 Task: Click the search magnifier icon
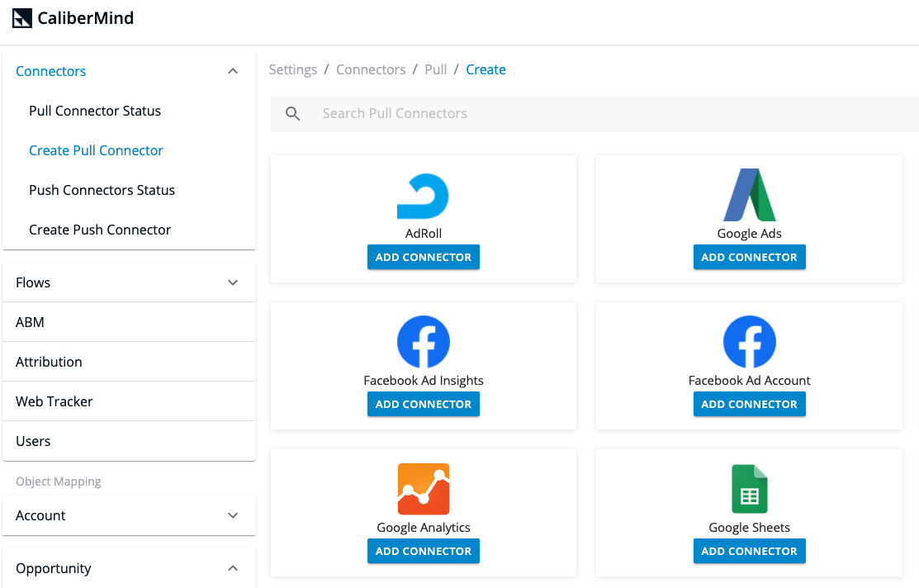[292, 114]
